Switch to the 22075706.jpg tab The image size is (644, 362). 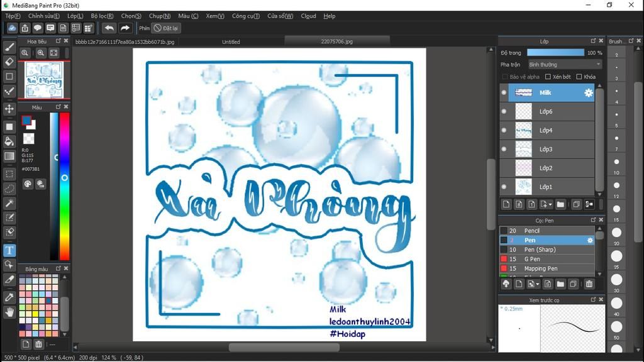(x=337, y=41)
